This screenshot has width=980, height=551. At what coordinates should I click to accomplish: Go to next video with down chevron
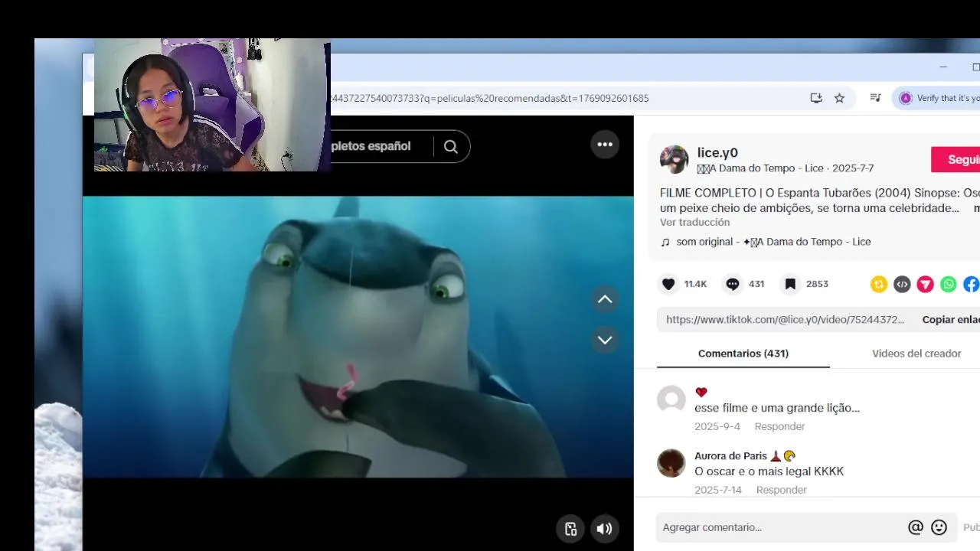click(605, 340)
